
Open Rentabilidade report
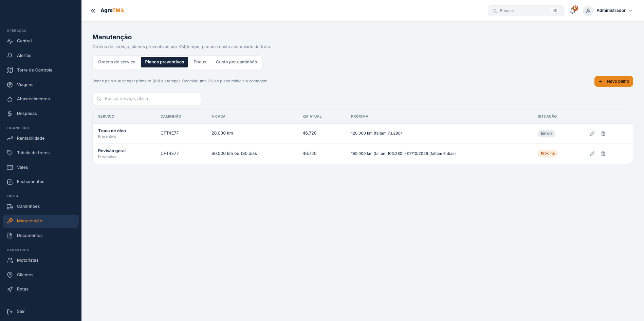(41, 138)
